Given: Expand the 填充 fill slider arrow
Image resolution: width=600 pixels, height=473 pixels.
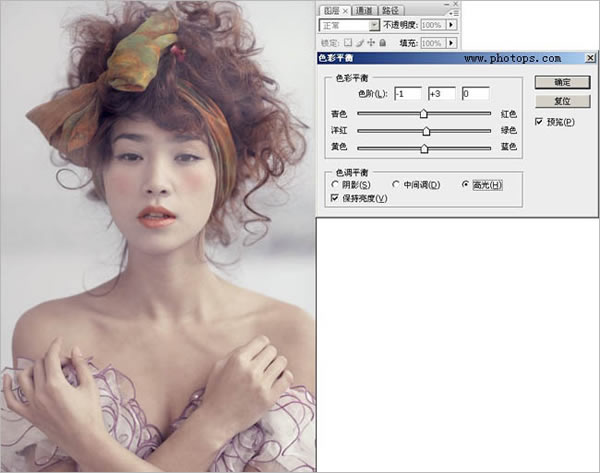Looking at the screenshot, I should 451,44.
